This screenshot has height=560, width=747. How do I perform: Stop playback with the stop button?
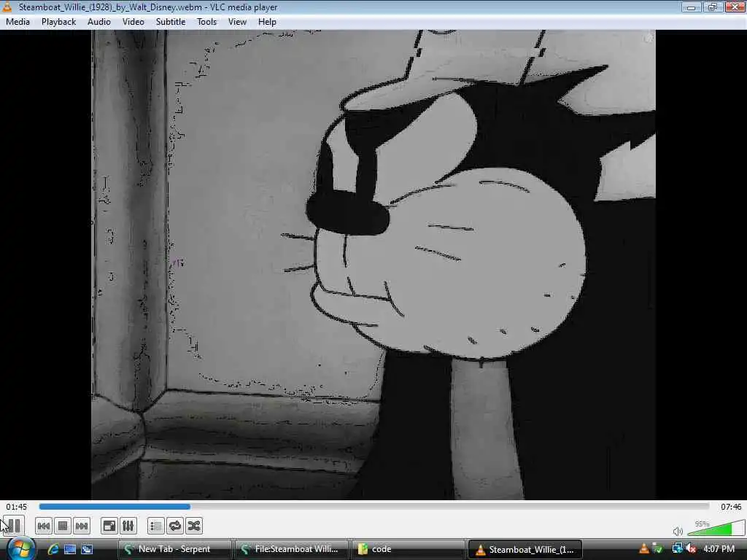[x=63, y=526]
